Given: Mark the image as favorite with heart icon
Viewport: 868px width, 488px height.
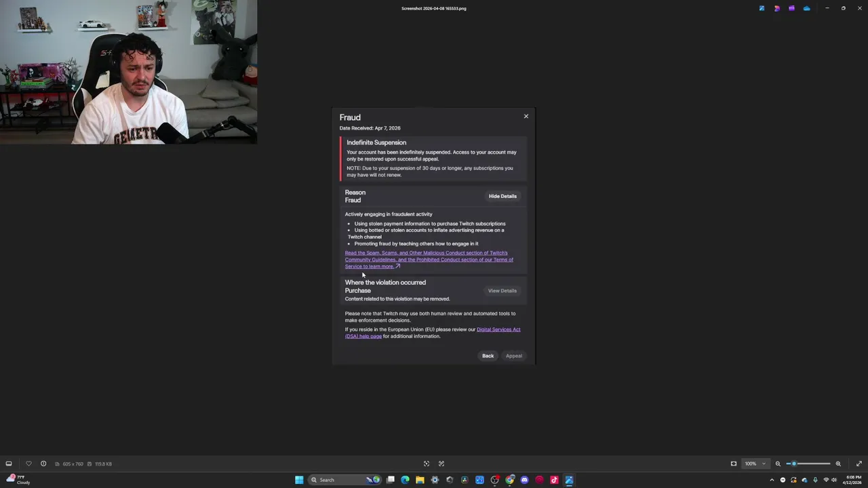Looking at the screenshot, I should point(28,464).
